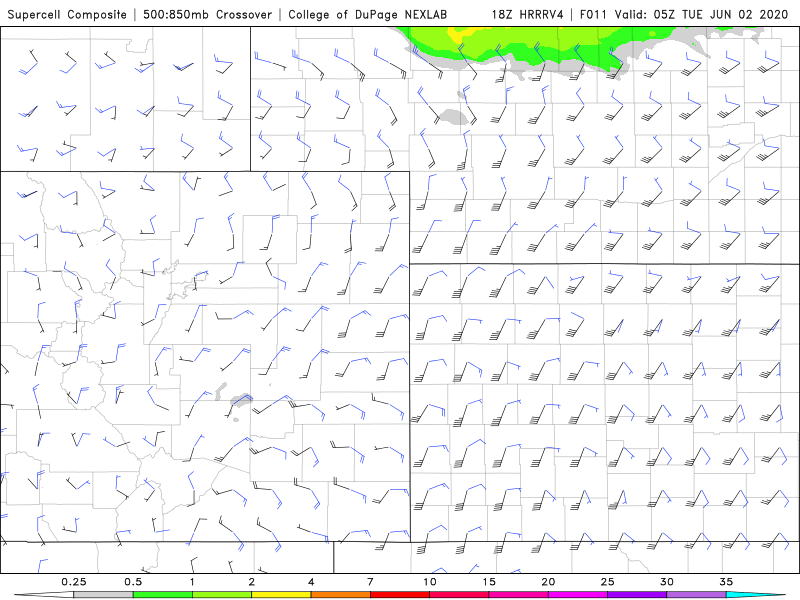800x600 pixels.
Task: Click the magenta 20–25 legend swatch
Action: [578, 595]
